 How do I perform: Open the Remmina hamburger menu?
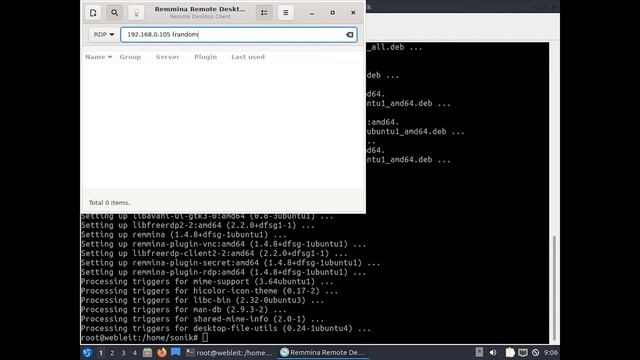pos(286,13)
